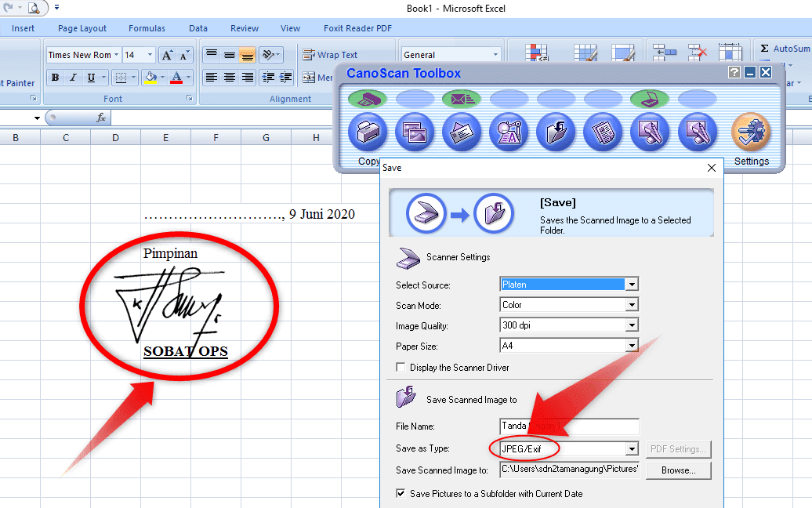Select column E header in Excel
The width and height of the screenshot is (812, 508).
point(165,137)
